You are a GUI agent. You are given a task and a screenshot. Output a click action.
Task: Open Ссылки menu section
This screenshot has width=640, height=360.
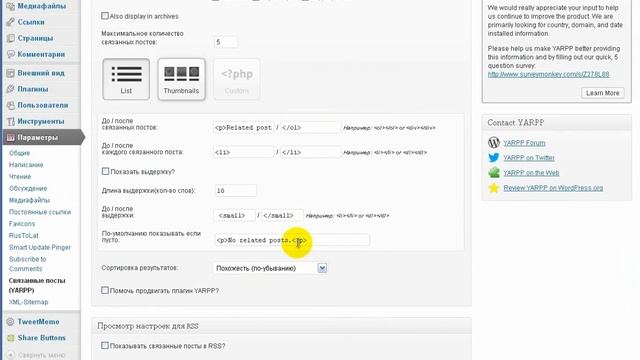coord(31,22)
